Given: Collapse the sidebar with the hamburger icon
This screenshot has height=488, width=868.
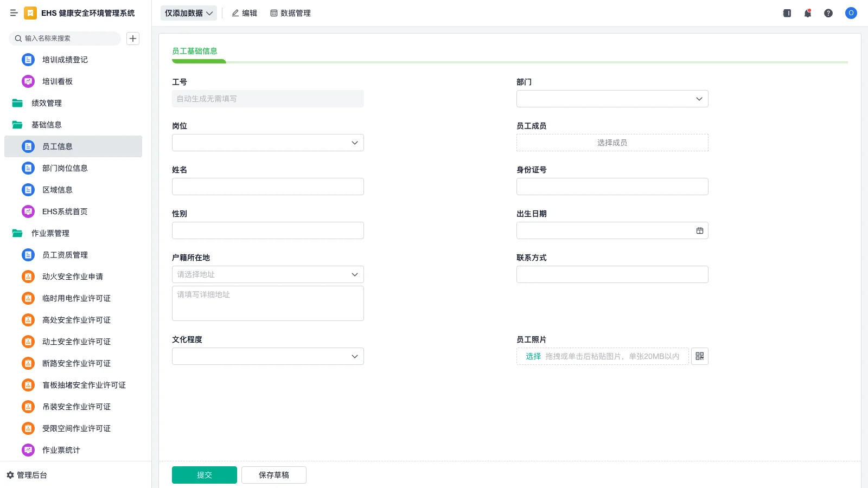Looking at the screenshot, I should click(14, 13).
